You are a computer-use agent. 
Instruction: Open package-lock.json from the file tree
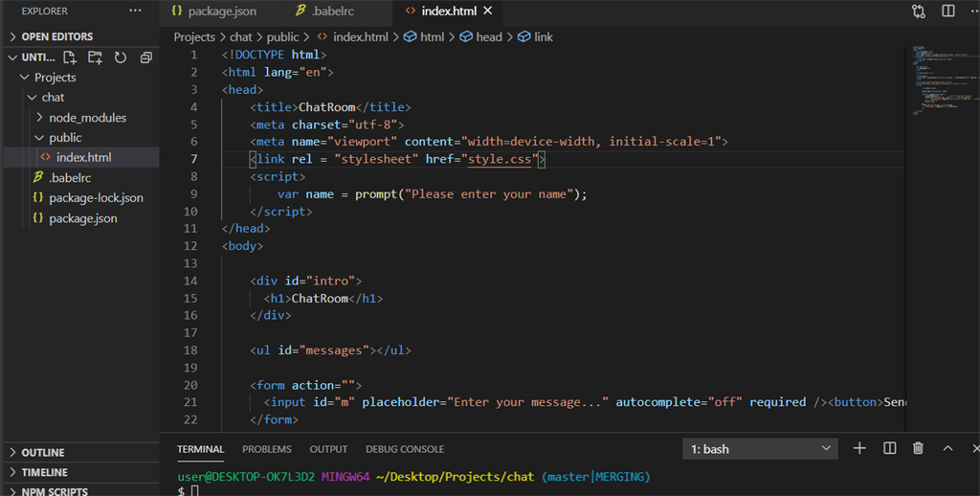tap(96, 198)
